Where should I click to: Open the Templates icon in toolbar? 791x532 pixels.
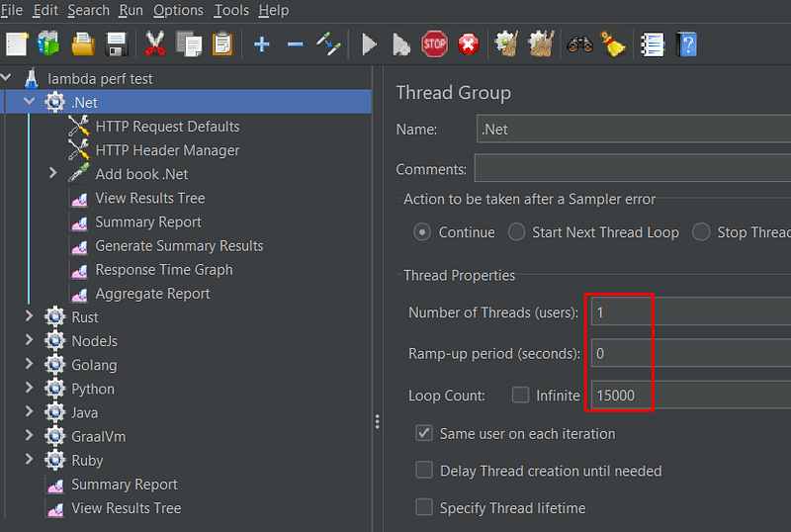(x=48, y=44)
